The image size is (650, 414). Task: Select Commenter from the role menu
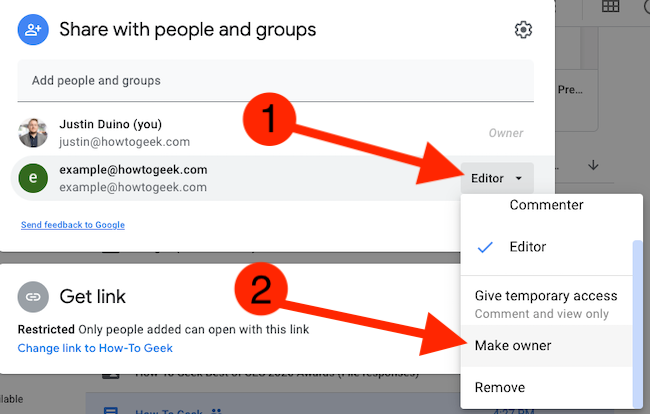[x=546, y=205]
